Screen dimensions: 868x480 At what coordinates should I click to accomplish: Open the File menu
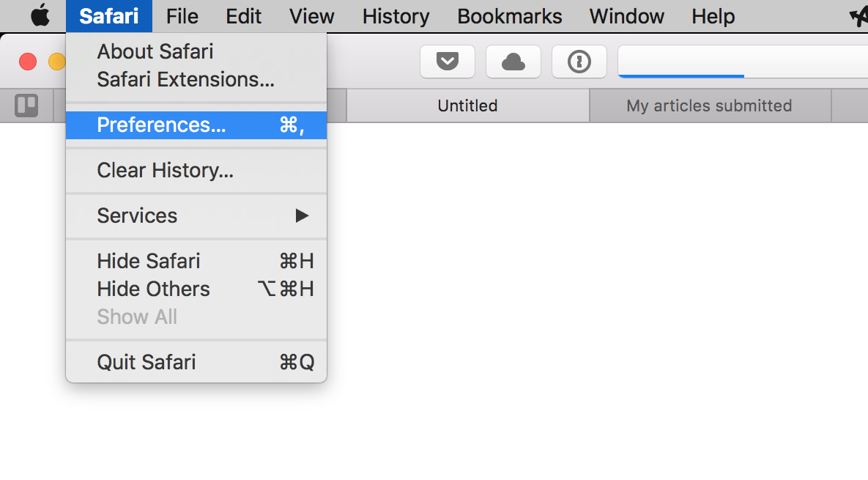(x=182, y=16)
